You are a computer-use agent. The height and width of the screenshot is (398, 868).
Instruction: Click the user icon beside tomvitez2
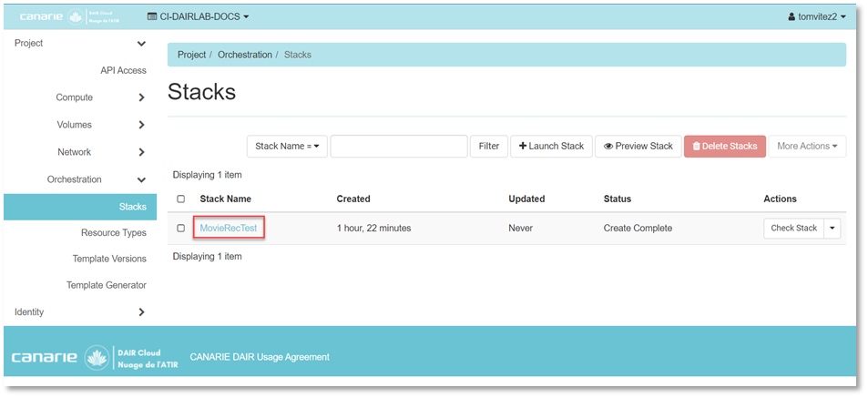[791, 17]
